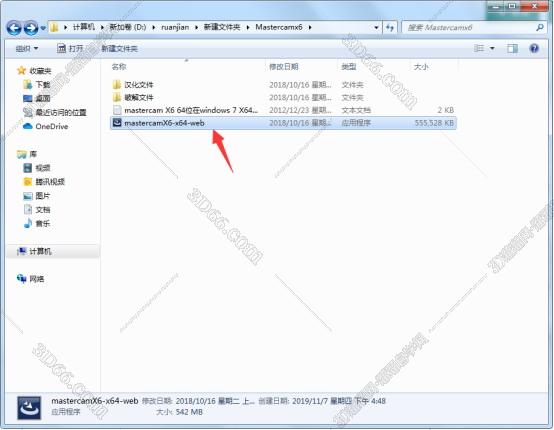554x430 pixels.
Task: Select 网络 in the navigation pane
Action: [x=37, y=279]
